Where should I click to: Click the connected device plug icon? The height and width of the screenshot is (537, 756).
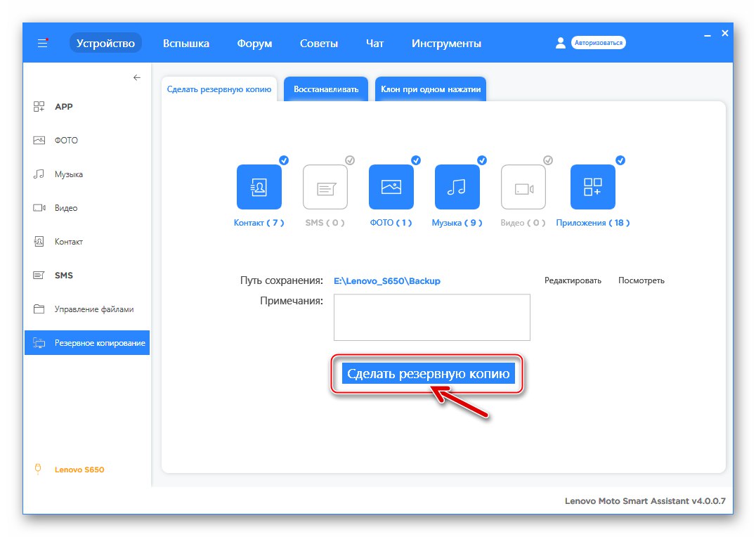point(38,469)
